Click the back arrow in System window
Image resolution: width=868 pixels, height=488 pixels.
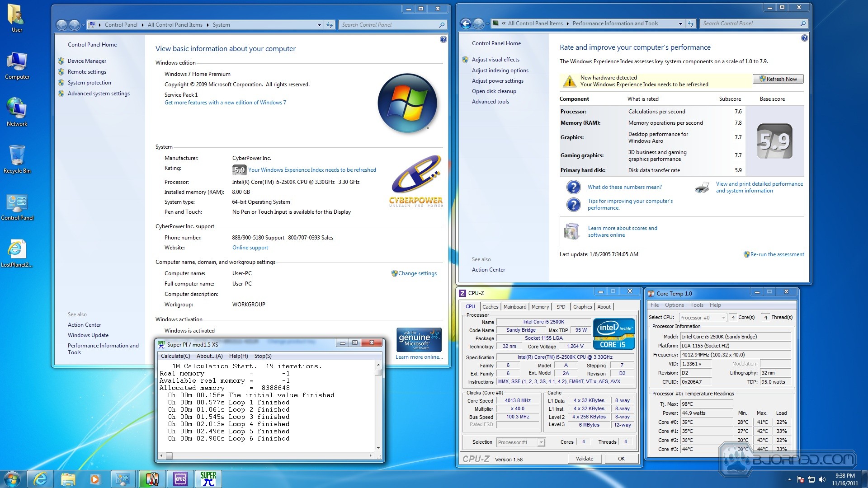click(62, 25)
